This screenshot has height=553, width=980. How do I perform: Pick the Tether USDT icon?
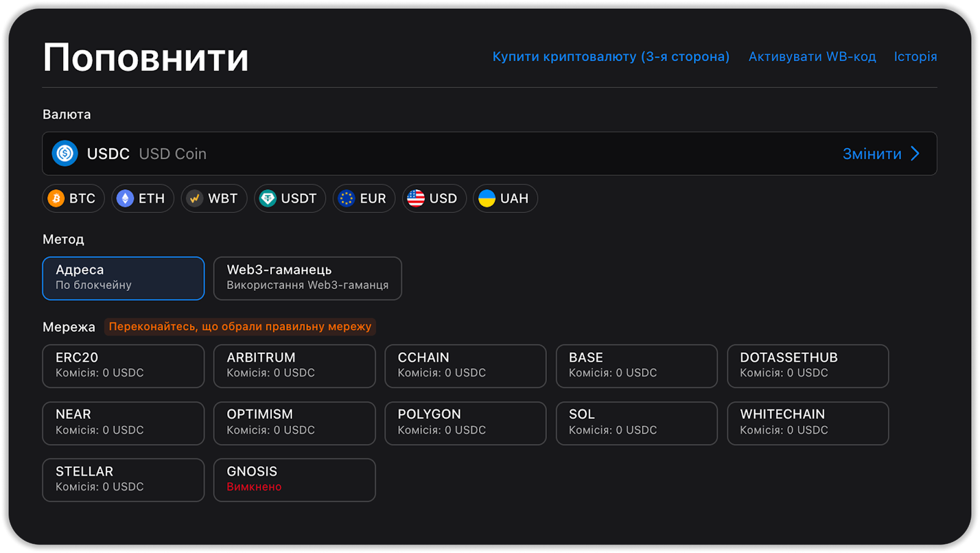pyautogui.click(x=268, y=198)
